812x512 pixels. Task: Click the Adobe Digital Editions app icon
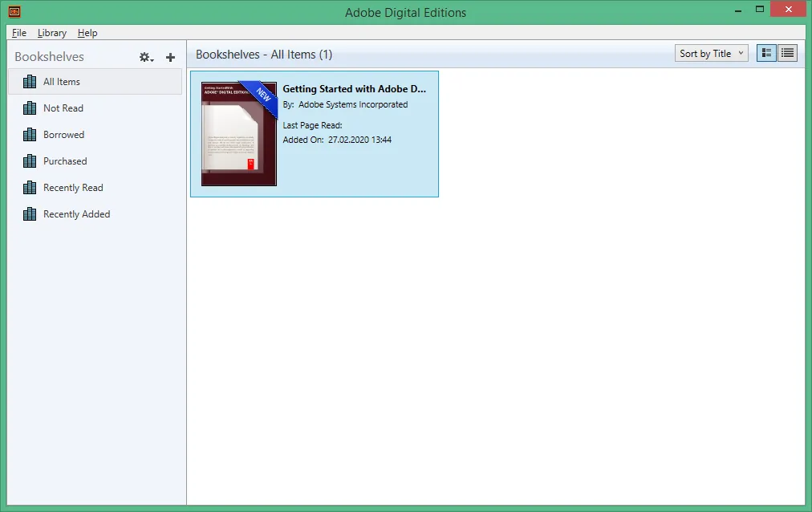coord(14,11)
